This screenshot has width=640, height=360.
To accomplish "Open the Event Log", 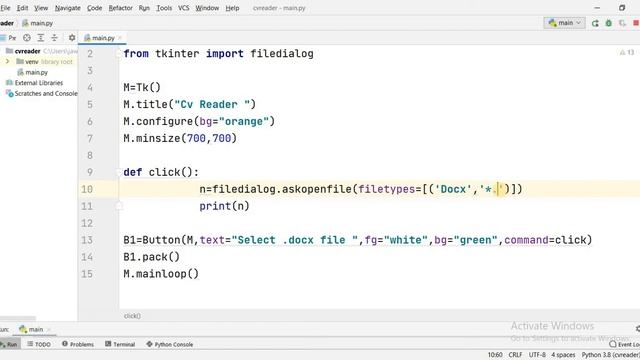I will 624,344.
